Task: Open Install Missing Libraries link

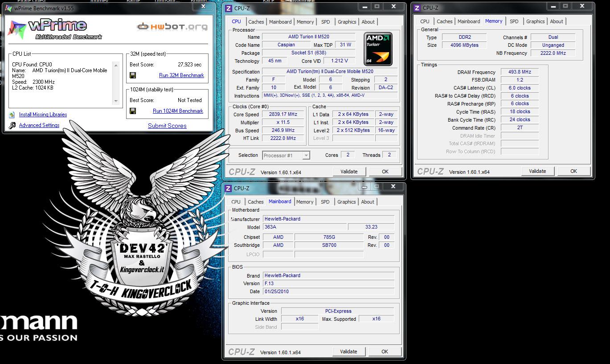Action: (x=43, y=115)
